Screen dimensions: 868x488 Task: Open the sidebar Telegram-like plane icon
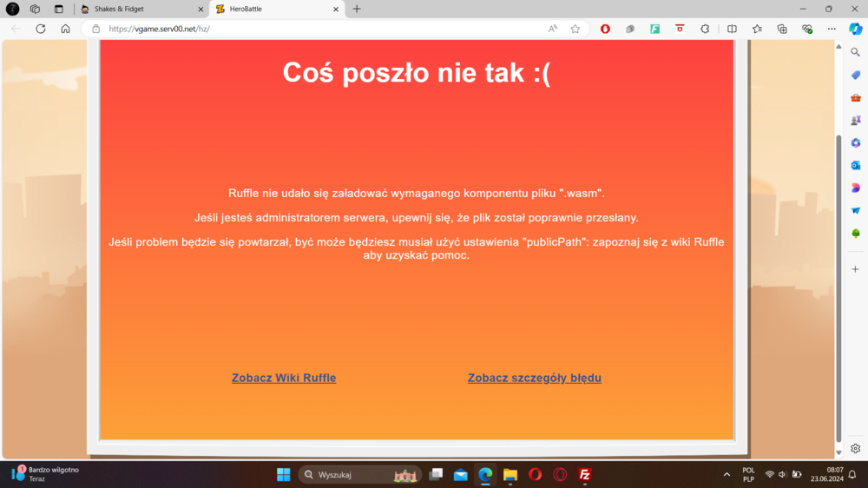[855, 210]
